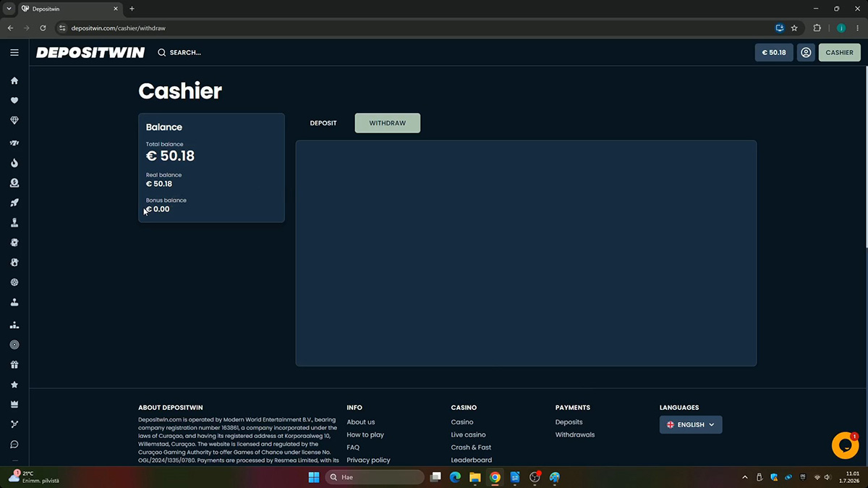Open the Live casino footer link
The image size is (868, 488).
click(x=469, y=434)
